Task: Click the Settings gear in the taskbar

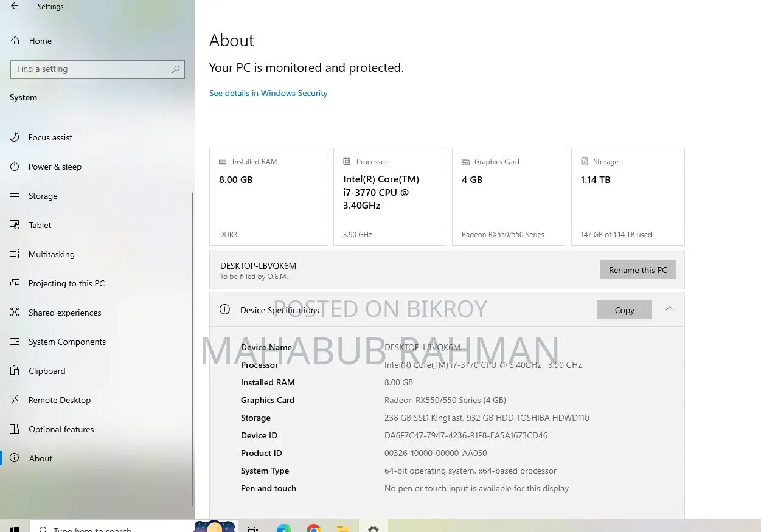Action: pos(374,529)
